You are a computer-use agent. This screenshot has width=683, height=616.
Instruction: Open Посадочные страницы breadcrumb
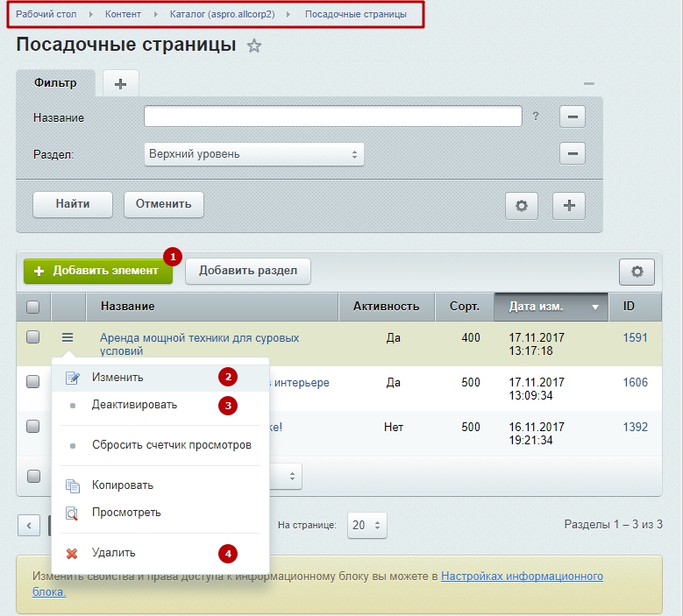click(x=356, y=14)
